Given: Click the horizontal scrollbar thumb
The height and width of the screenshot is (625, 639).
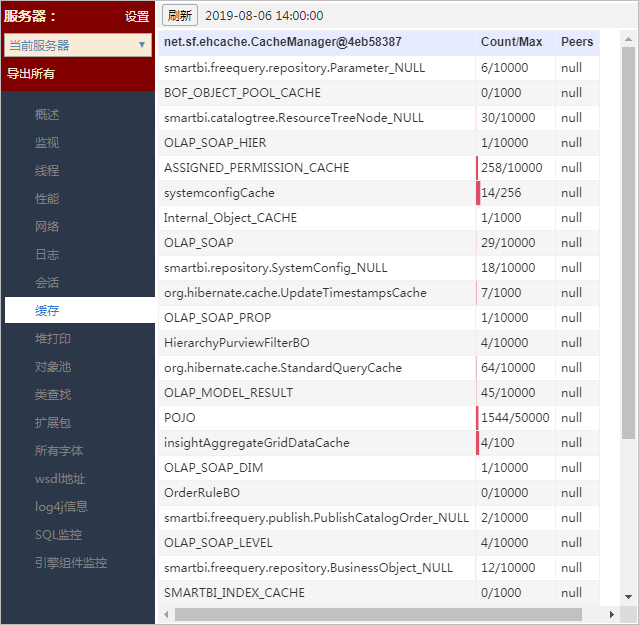Looking at the screenshot, I should pyautogui.click(x=378, y=614).
